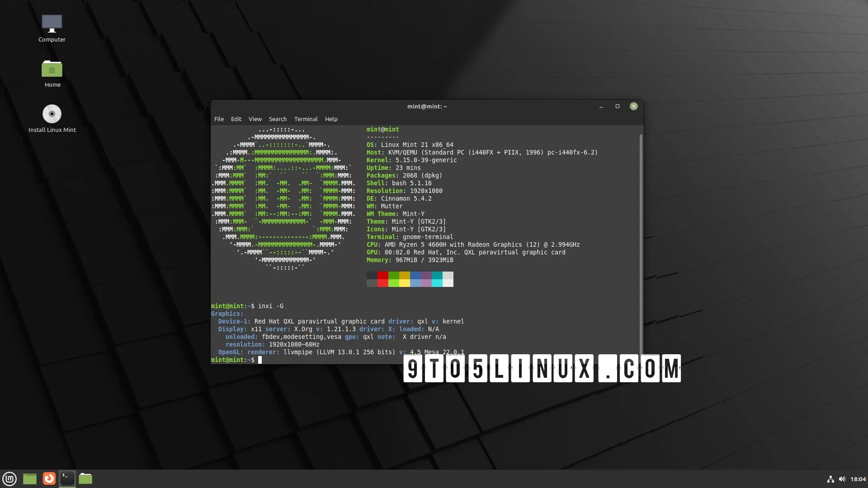Click the 'Uptime: 23 mins' line
This screenshot has width=868, height=488.
click(x=393, y=168)
